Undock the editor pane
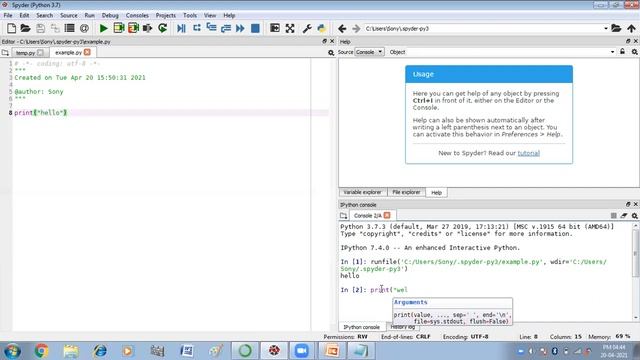The height and width of the screenshot is (360, 640). (x=324, y=41)
